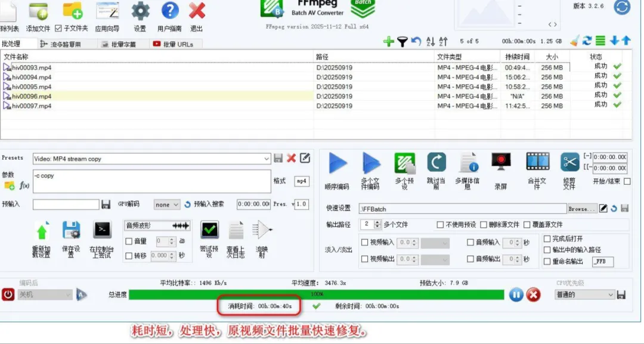Image resolution: width=644 pixels, height=344 pixels.
Task: Cancel encoding with red stop button
Action: pos(534,295)
